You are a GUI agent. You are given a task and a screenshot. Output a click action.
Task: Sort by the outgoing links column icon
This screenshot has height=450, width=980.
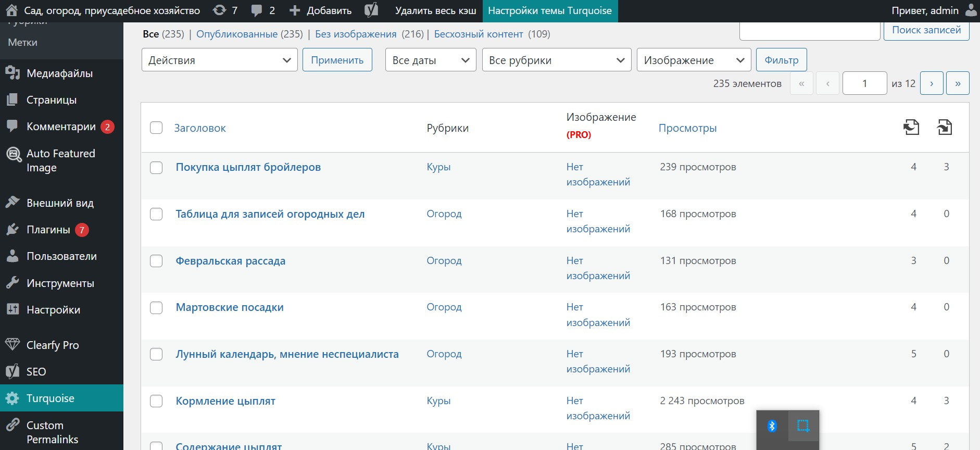click(x=911, y=127)
